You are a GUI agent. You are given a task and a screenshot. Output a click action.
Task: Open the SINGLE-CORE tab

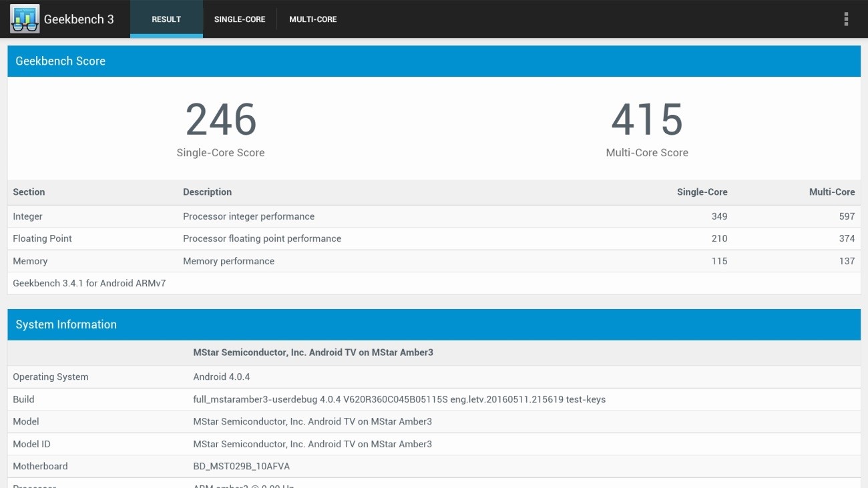coord(240,19)
